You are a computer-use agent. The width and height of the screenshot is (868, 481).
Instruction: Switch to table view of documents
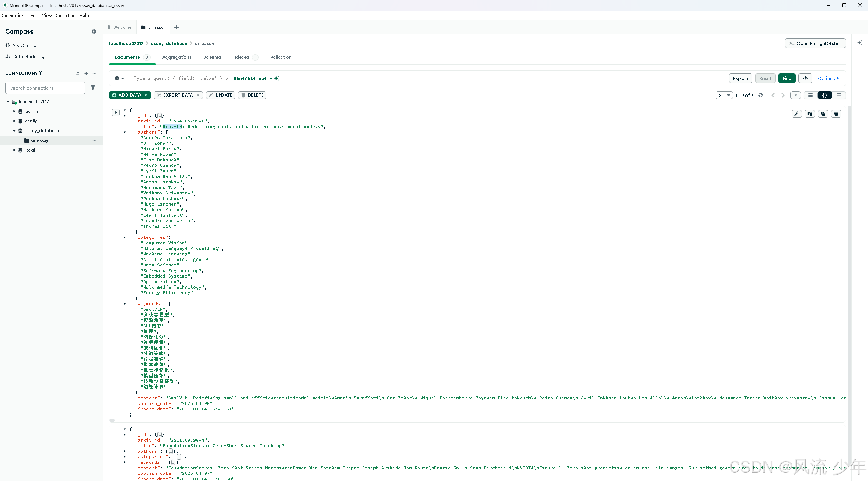[839, 95]
